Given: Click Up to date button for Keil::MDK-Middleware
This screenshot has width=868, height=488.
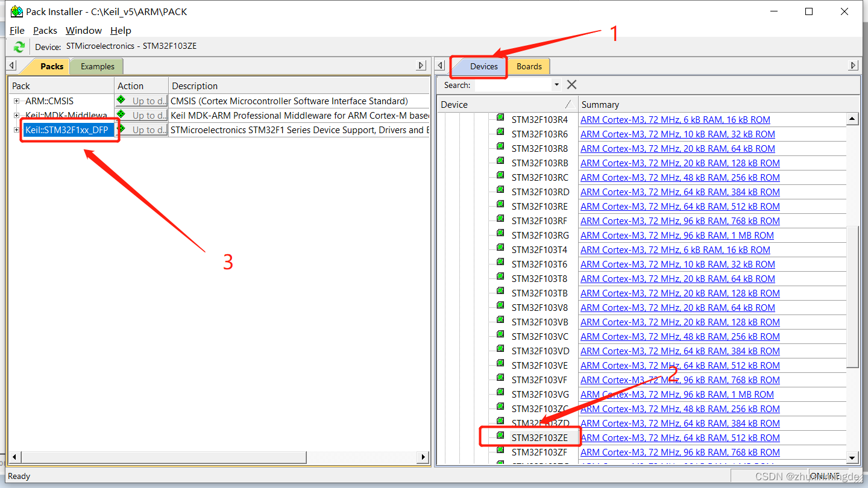Looking at the screenshot, I should tap(142, 115).
